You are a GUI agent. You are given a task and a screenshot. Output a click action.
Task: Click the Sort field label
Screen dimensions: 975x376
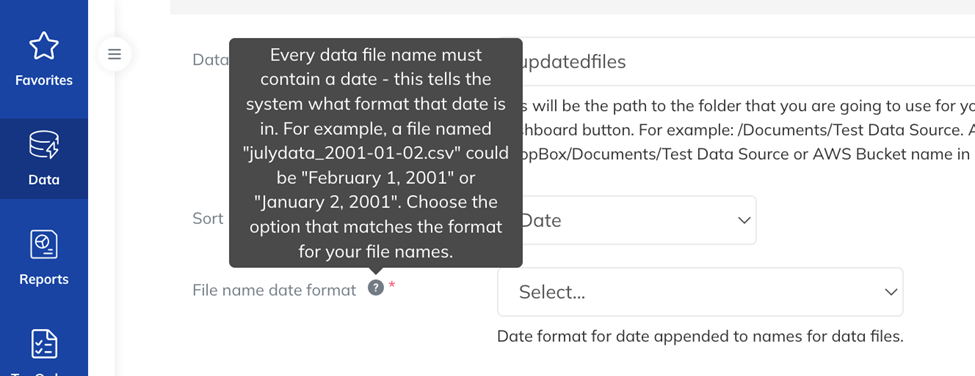coord(208,219)
